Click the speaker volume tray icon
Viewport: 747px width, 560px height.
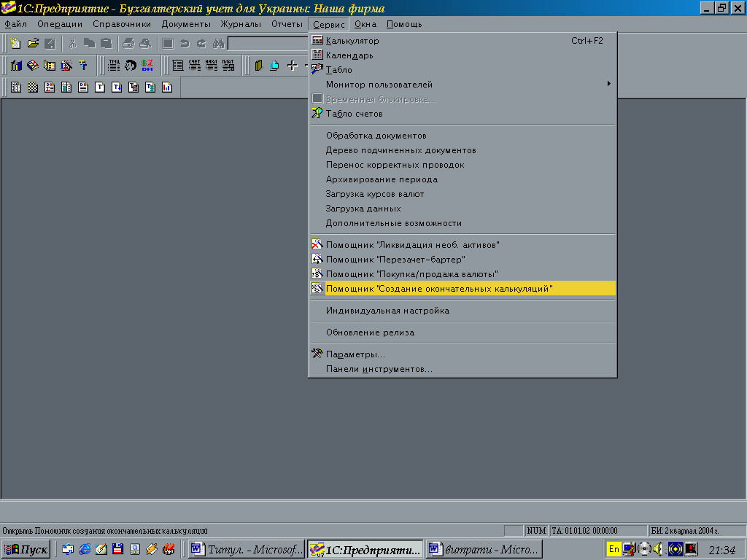click(659, 549)
